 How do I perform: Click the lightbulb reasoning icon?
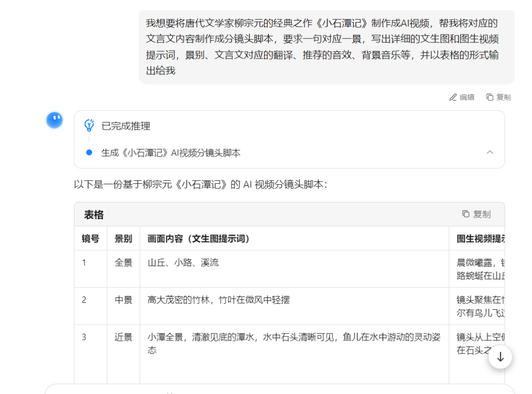coord(89,126)
